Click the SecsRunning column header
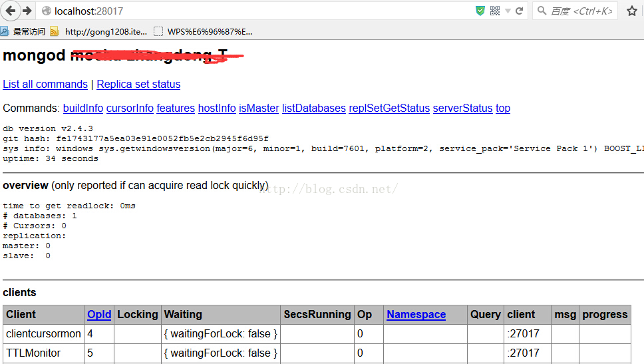This screenshot has height=364, width=644. [317, 314]
